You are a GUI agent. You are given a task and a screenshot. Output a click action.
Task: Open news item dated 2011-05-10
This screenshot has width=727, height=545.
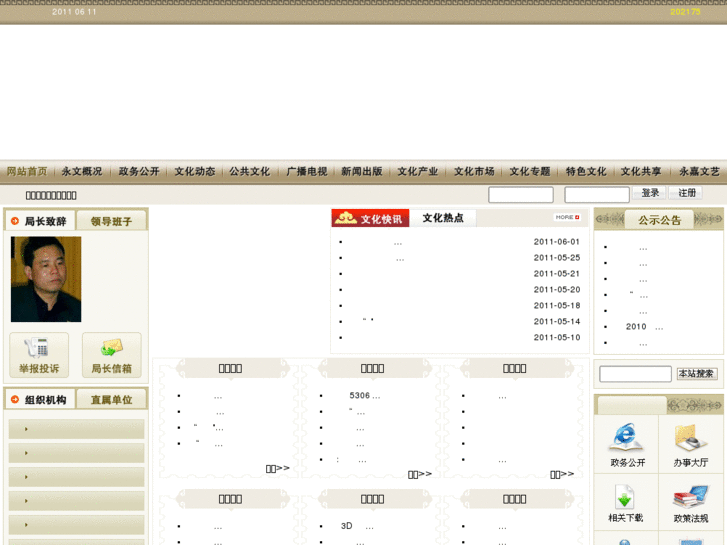459,337
